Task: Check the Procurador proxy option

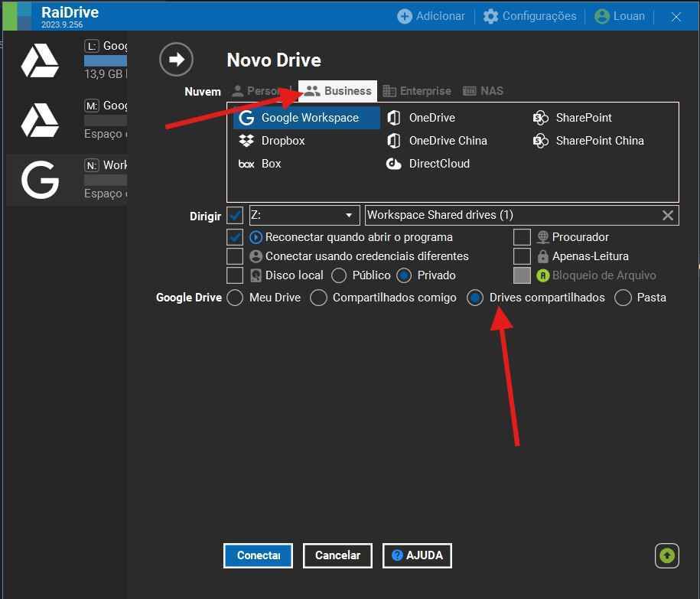Action: click(x=522, y=237)
